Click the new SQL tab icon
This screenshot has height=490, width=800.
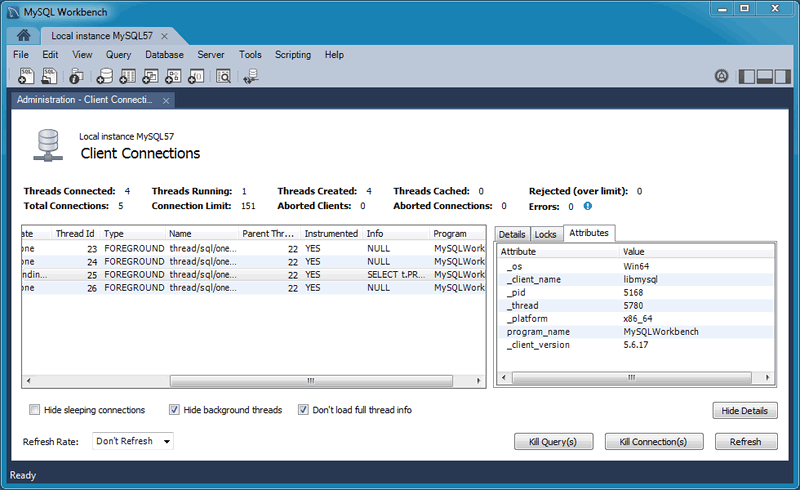(x=25, y=76)
